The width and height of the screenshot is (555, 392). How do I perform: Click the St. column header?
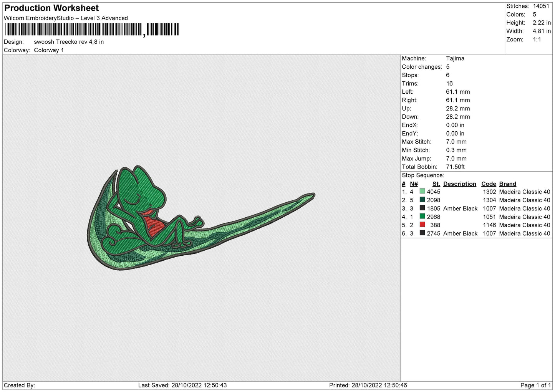point(436,184)
